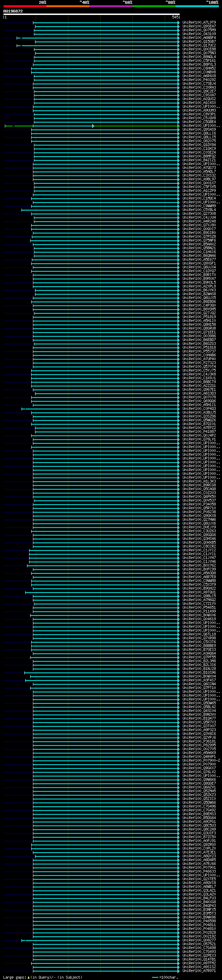This screenshot has height=980, width=222.
Task: Open hit UniRef100_B8MFQ2
Action: [x=199, y=156]
